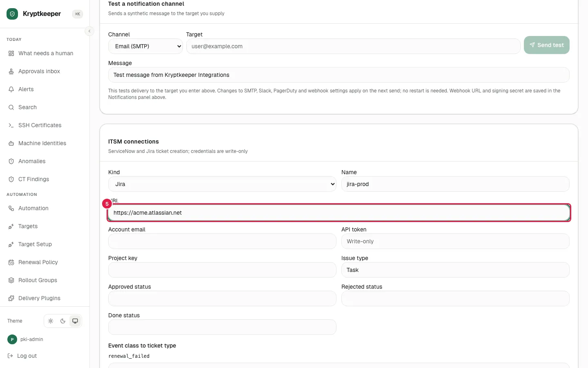Switch to dark theme
Image resolution: width=588 pixels, height=368 pixels.
click(x=63, y=321)
